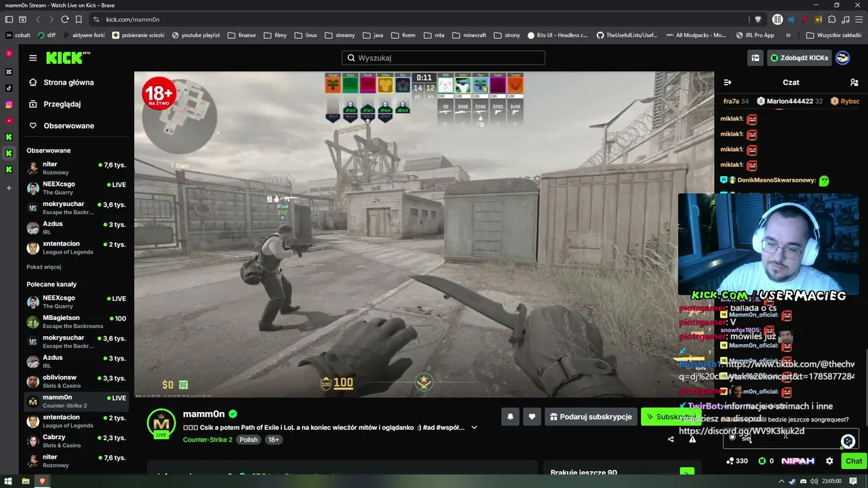Click the Polish language tag
This screenshot has height=488, width=868.
(248, 440)
